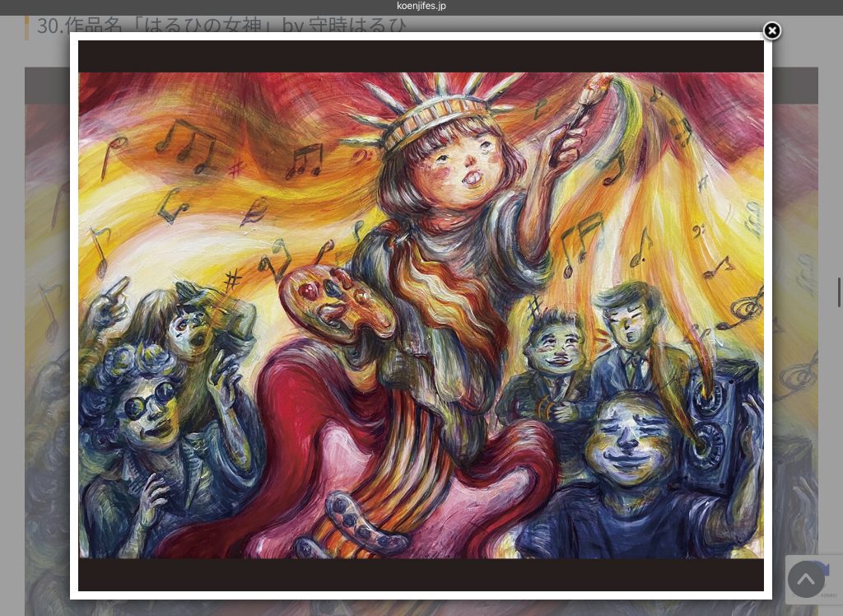Click the background artwork image left of the popup
843x616 pixels.
[x=46, y=329]
